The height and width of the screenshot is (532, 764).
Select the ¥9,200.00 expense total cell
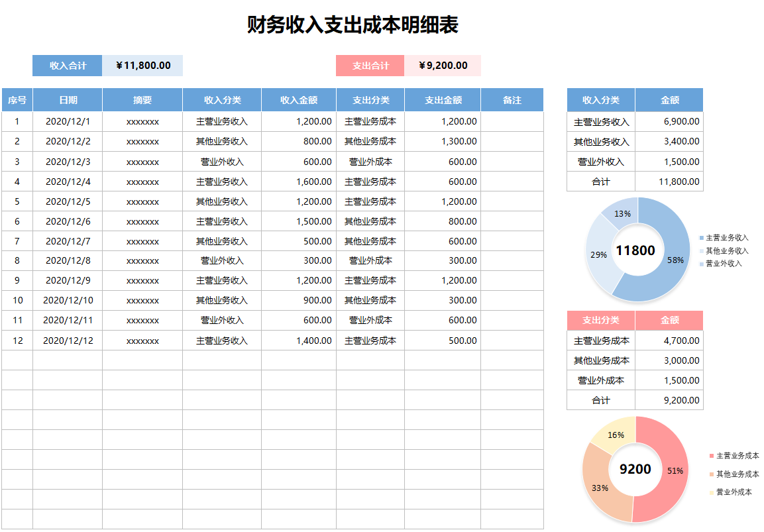(x=443, y=66)
